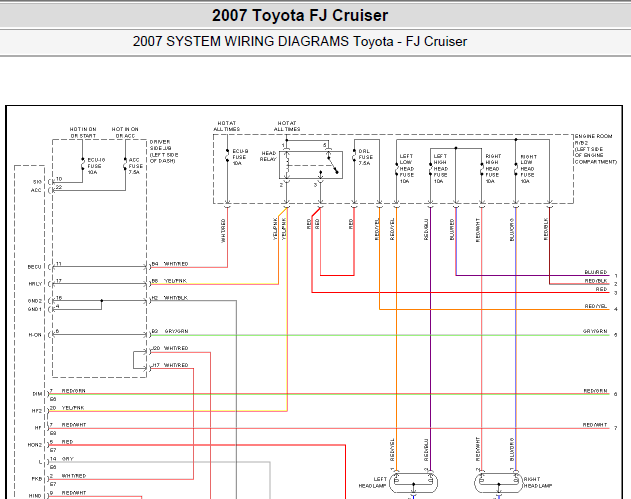Click the ACC fuse 7.5A symbol

coord(125,163)
